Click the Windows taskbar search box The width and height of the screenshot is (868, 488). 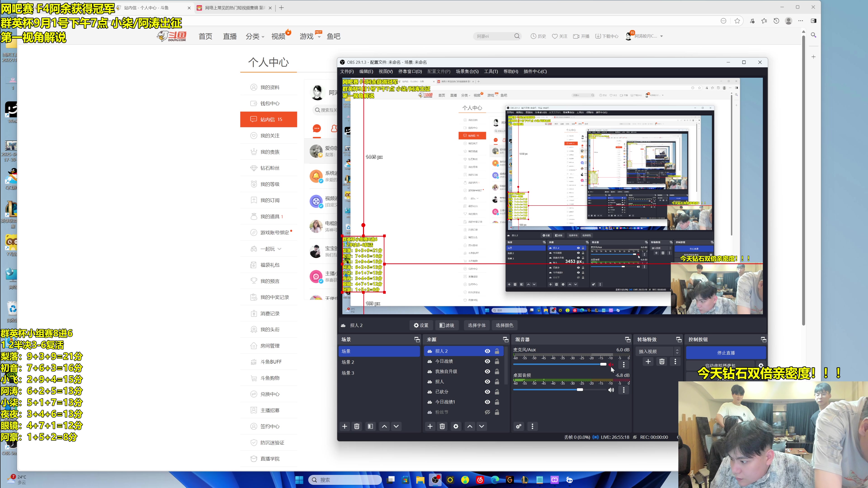(345, 480)
